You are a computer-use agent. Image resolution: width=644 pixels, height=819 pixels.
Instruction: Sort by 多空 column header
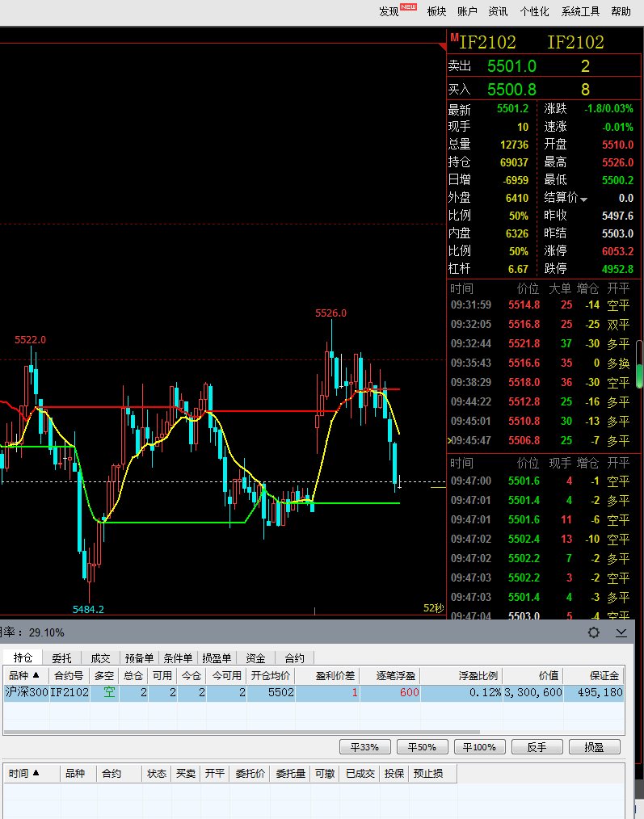click(104, 675)
